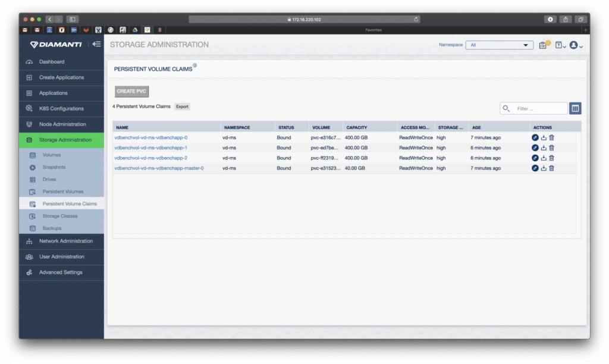Collapse the Diamanti sidebar menu
Viewport: 609px width, 364px height.
pyautogui.click(x=96, y=44)
